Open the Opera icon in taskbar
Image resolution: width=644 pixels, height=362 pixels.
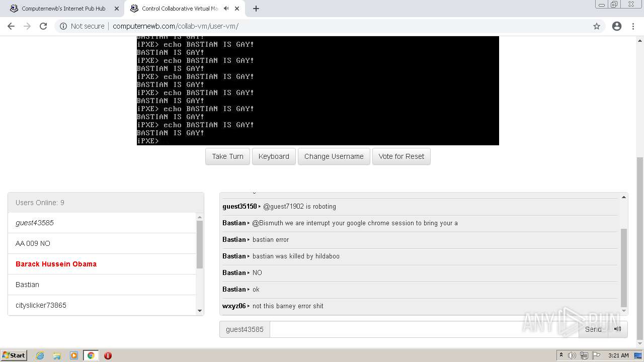coord(108,355)
